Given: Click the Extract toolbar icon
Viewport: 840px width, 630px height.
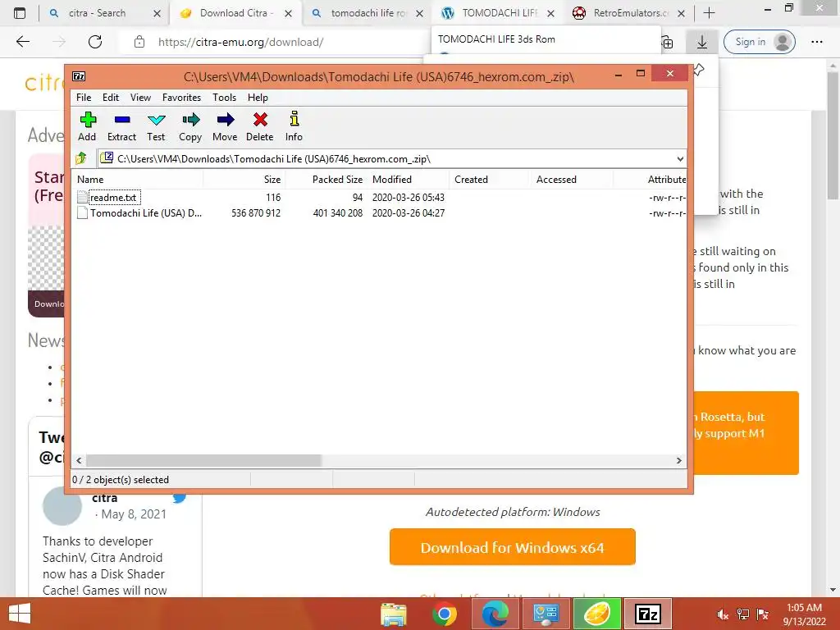Looking at the screenshot, I should click(121, 127).
